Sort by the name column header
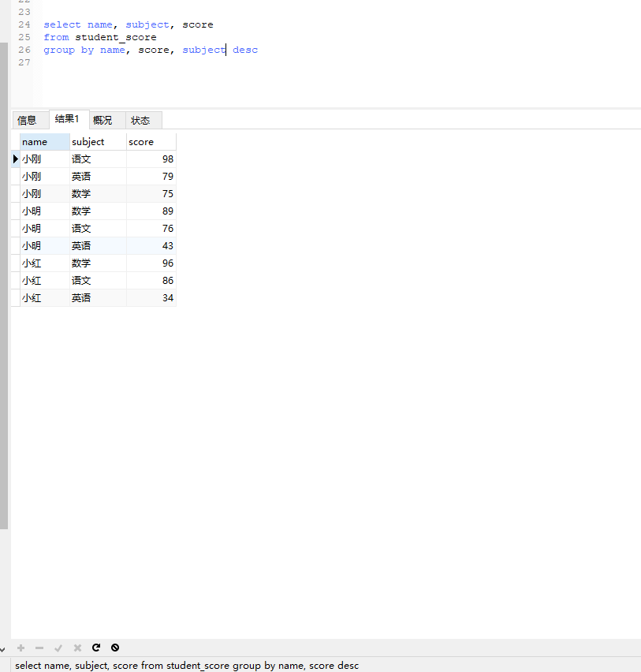This screenshot has height=672, width=641. [45, 142]
